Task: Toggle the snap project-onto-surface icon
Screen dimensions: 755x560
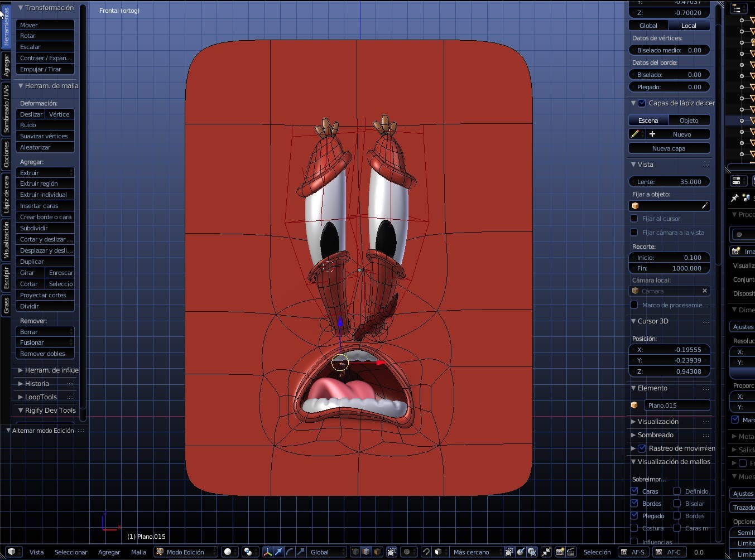Action: pyautogui.click(x=532, y=552)
